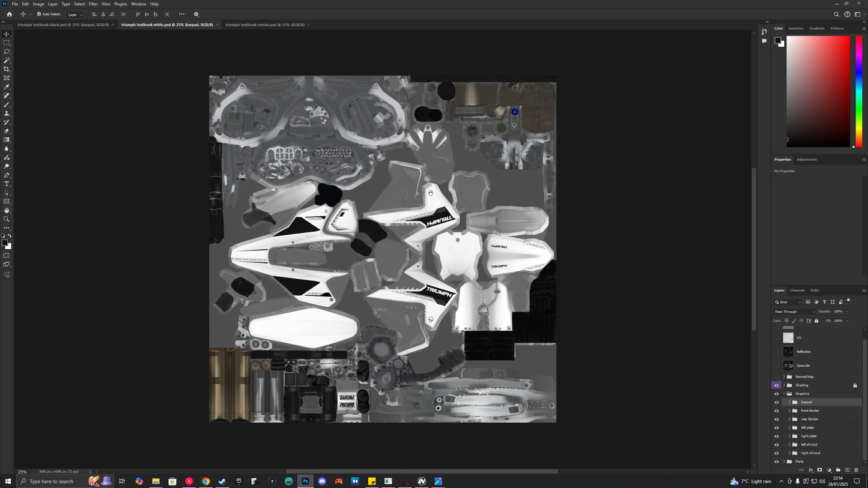Open the Image menu
The width and height of the screenshot is (868, 488).
point(38,4)
